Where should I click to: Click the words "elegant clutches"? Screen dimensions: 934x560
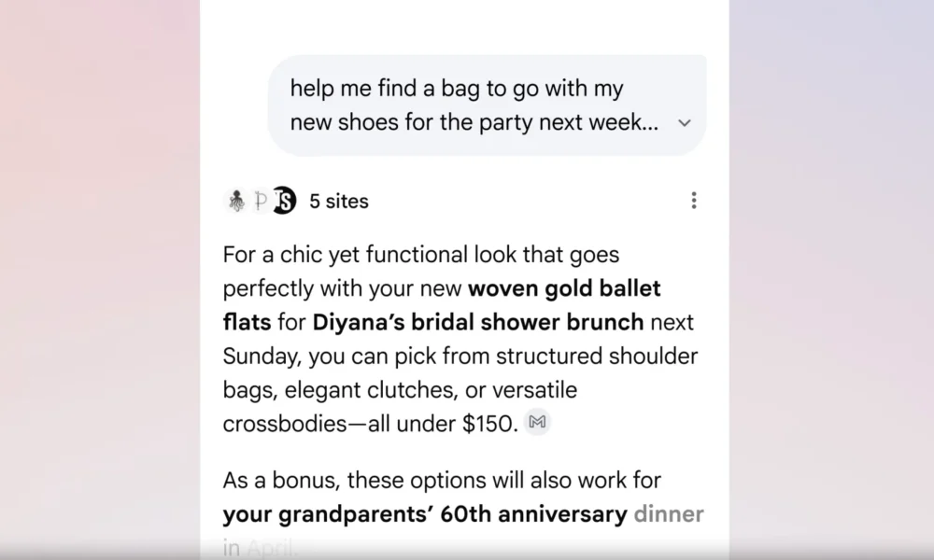pyautogui.click(x=374, y=389)
